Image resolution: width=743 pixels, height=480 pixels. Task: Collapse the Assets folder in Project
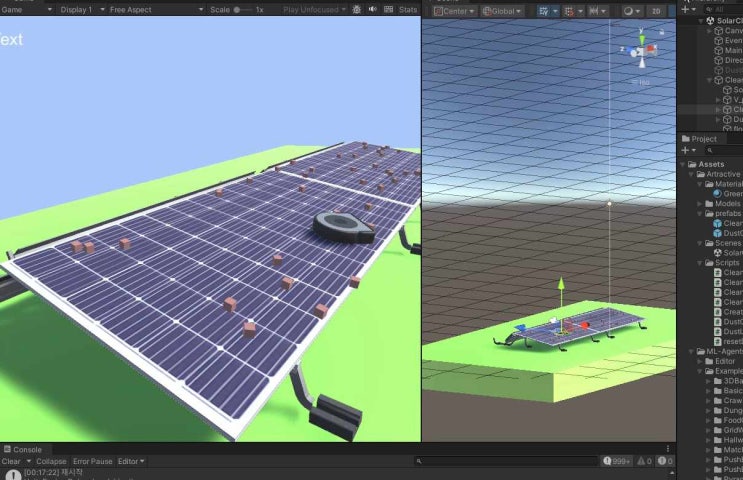click(x=683, y=164)
